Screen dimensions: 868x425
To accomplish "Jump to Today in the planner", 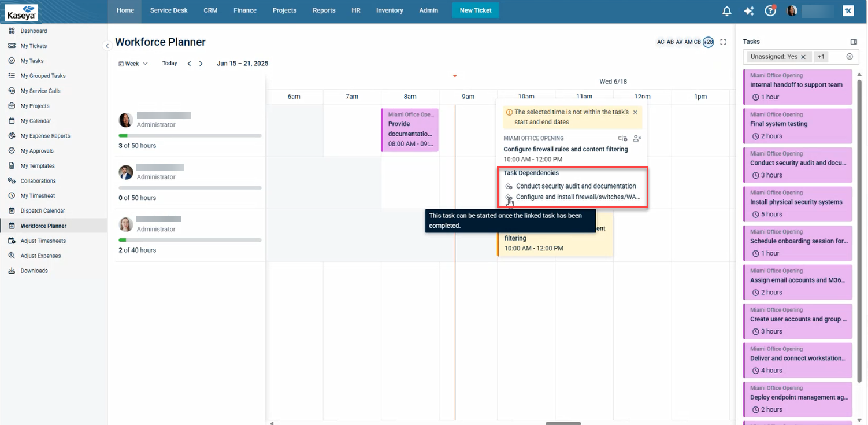I will (169, 64).
